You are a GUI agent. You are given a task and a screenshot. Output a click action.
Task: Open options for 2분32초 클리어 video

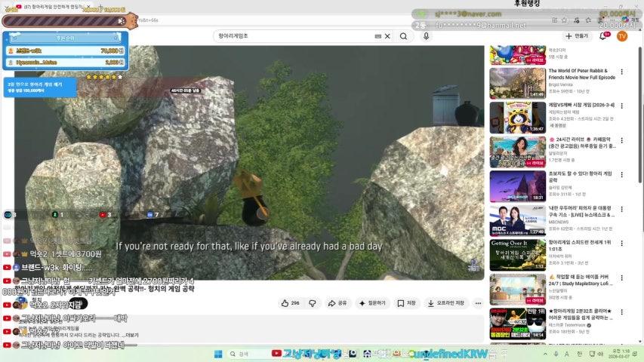click(x=622, y=312)
